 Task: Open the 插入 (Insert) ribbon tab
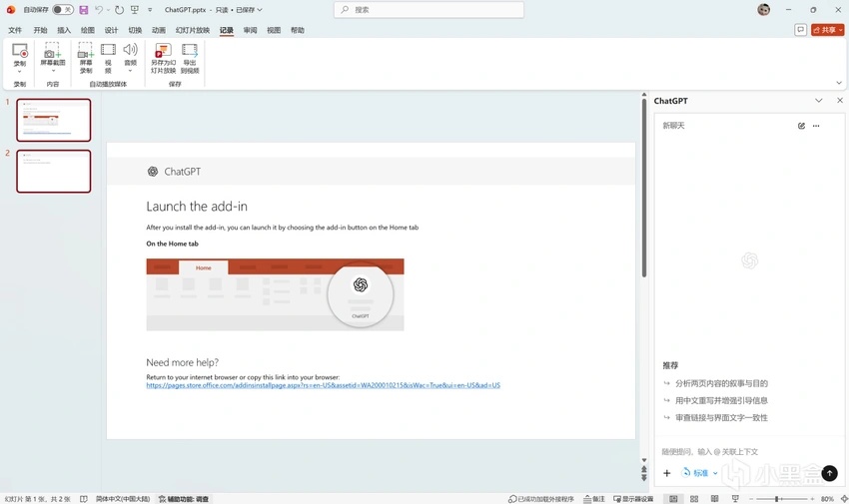(x=64, y=30)
